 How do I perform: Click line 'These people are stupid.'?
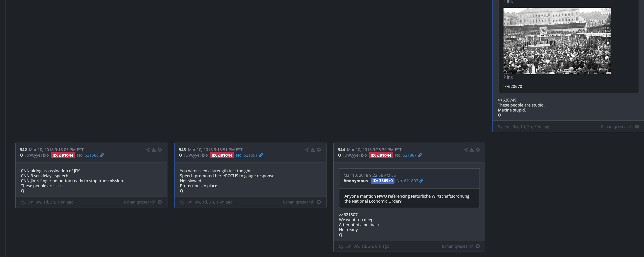click(x=521, y=105)
